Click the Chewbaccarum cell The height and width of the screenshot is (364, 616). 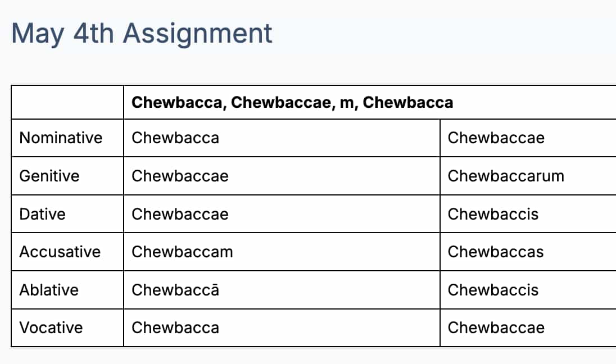point(528,176)
